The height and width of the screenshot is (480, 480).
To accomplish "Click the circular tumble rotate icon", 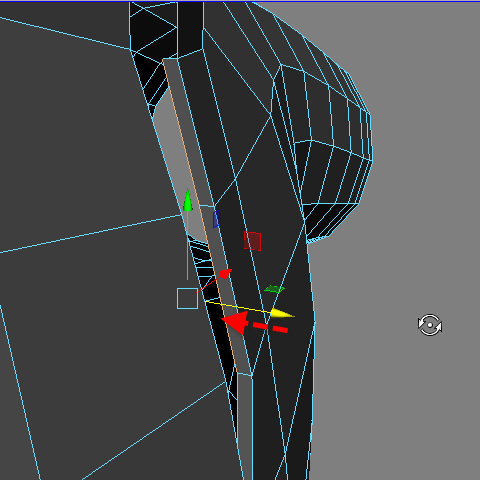I will pos(430,325).
